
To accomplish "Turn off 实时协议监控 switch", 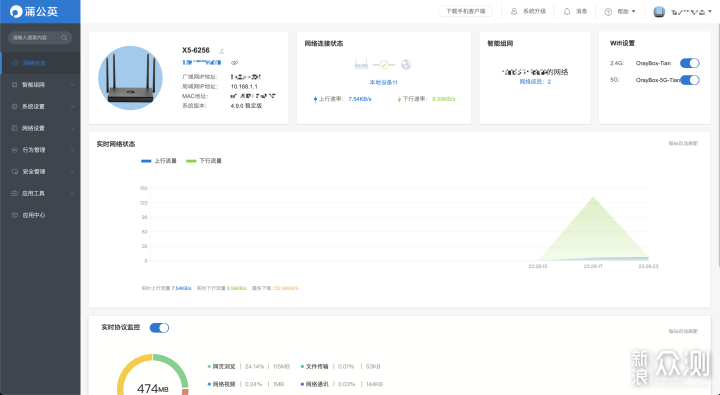I will tap(159, 327).
